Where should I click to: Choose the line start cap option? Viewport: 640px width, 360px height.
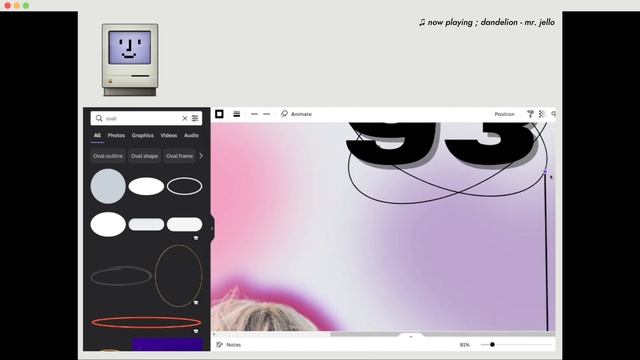point(254,114)
